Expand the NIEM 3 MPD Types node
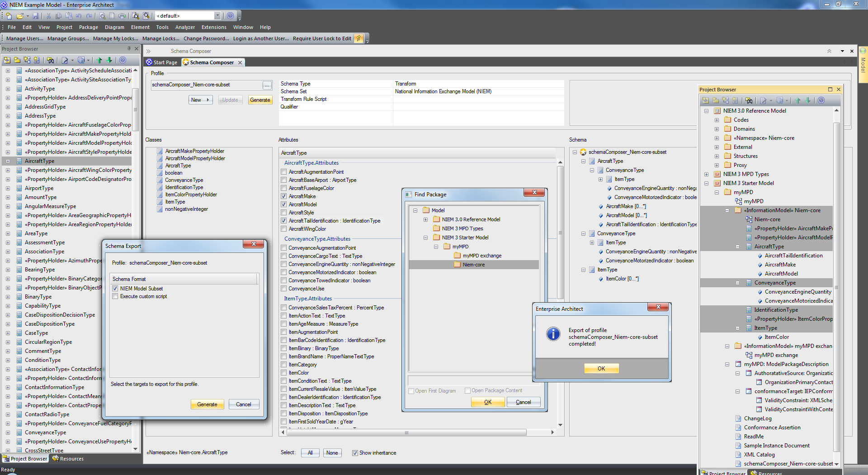The image size is (868, 475). coord(706,174)
